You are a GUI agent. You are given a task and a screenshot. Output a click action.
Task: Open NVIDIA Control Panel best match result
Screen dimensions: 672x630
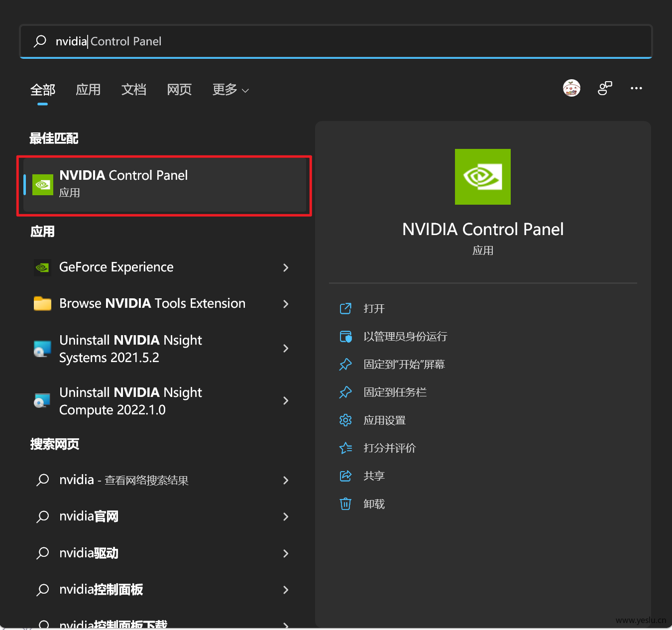click(165, 185)
